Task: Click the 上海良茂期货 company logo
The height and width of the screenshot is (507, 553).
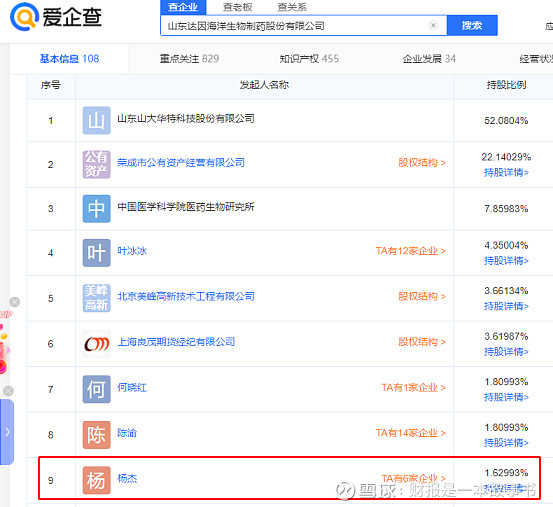Action: (97, 344)
